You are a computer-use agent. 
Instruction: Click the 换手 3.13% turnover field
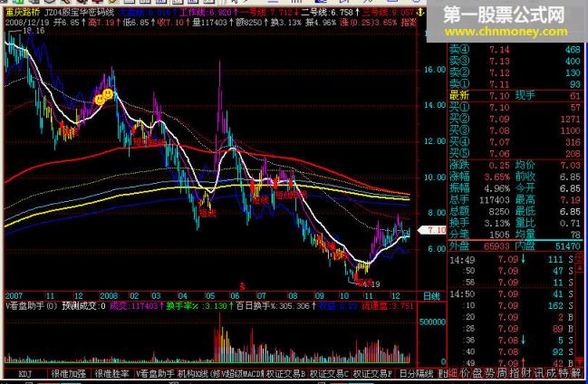pos(480,223)
